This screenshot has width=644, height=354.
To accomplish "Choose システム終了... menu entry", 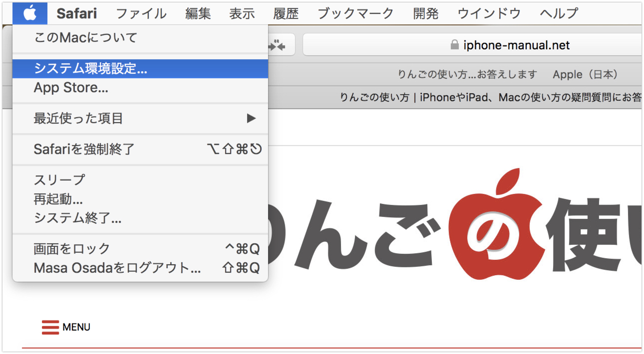I will [140, 218].
